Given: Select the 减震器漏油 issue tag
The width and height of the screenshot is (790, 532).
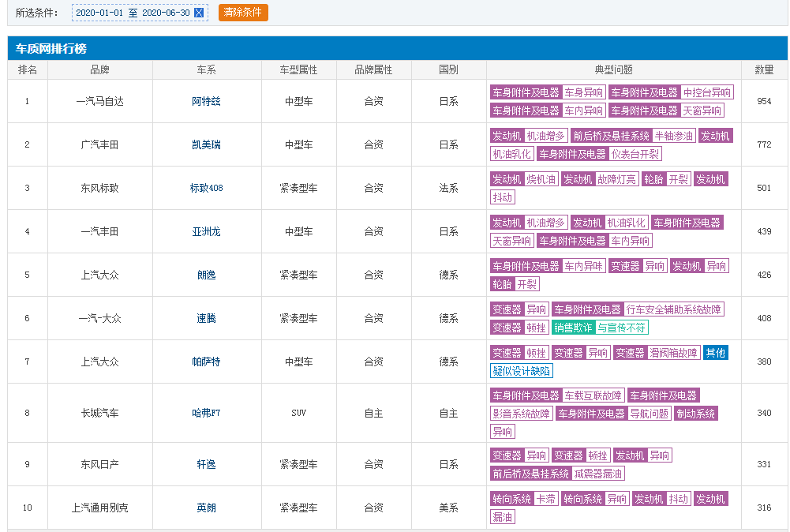Looking at the screenshot, I should pos(598,474).
